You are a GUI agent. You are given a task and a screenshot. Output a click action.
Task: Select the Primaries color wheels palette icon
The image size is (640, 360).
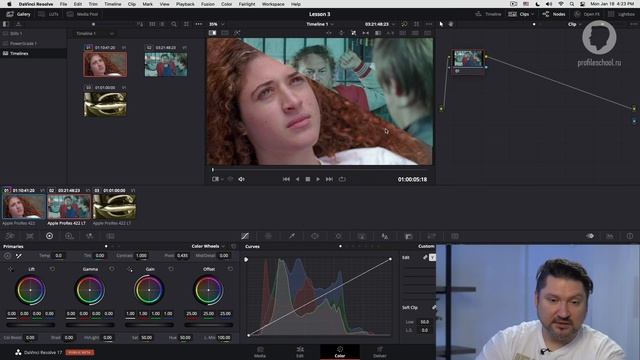(x=49, y=236)
